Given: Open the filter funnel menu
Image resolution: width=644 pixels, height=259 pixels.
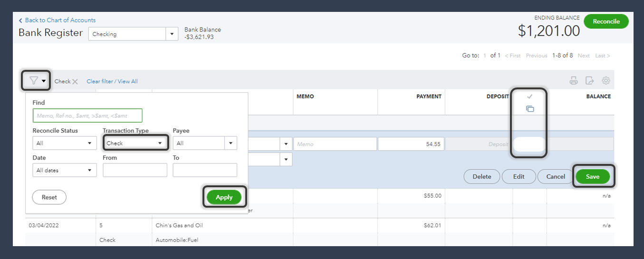Looking at the screenshot, I should click(36, 81).
